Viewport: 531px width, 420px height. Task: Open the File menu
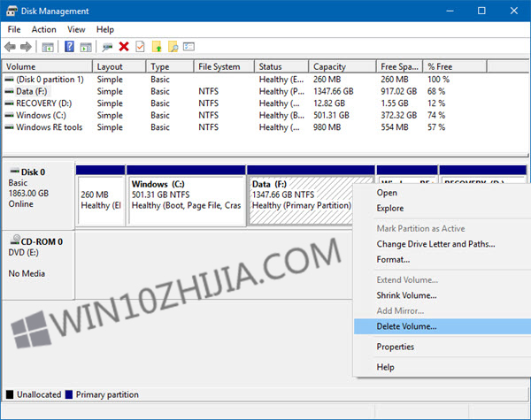click(14, 30)
